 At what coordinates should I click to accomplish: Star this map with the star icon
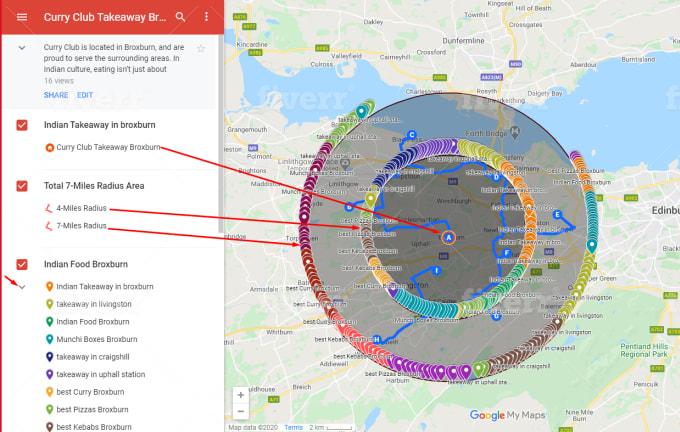pyautogui.click(x=201, y=49)
